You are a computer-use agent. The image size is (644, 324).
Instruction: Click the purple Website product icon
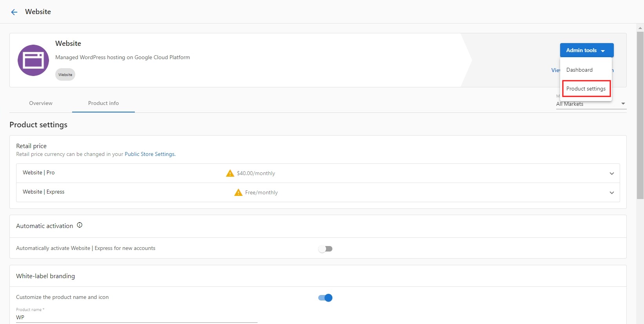[x=33, y=60]
